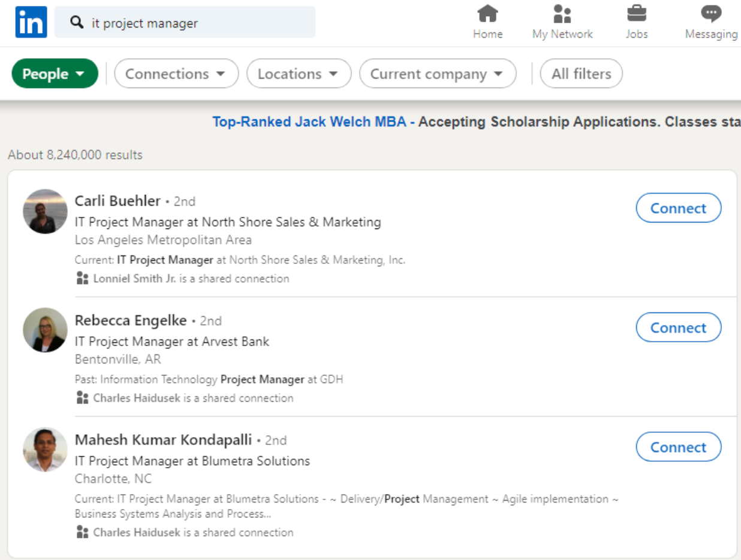
Task: Connect with Carli Buehler
Action: click(678, 208)
